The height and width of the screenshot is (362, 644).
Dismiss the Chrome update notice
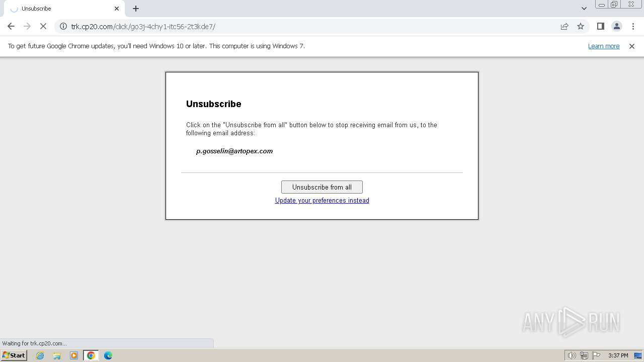point(632,46)
